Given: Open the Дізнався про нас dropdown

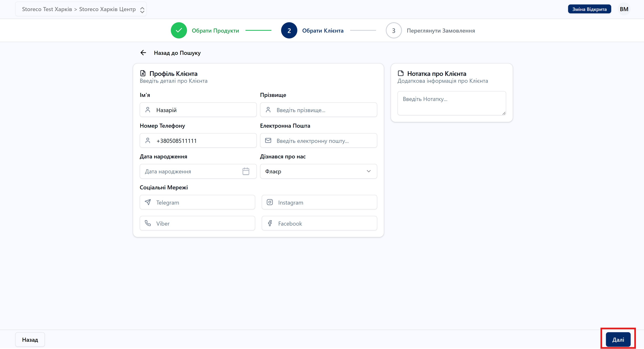Looking at the screenshot, I should pyautogui.click(x=318, y=171).
